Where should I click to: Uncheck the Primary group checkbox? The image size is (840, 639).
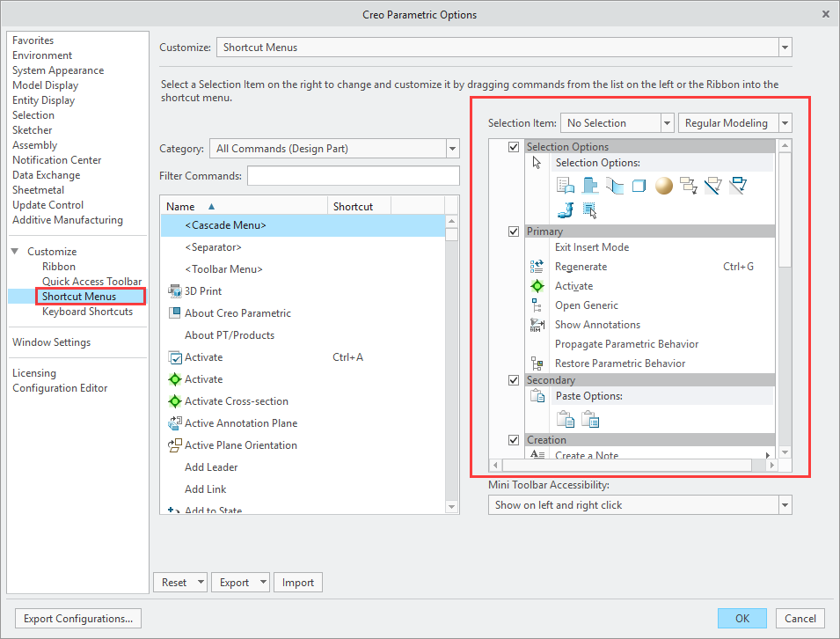(514, 231)
